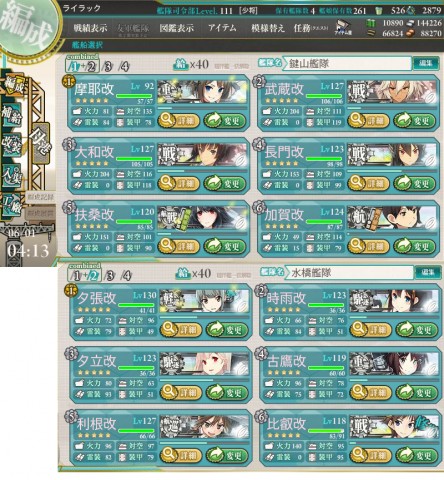Select fleet tab 3 in upper panel

[x=107, y=67]
